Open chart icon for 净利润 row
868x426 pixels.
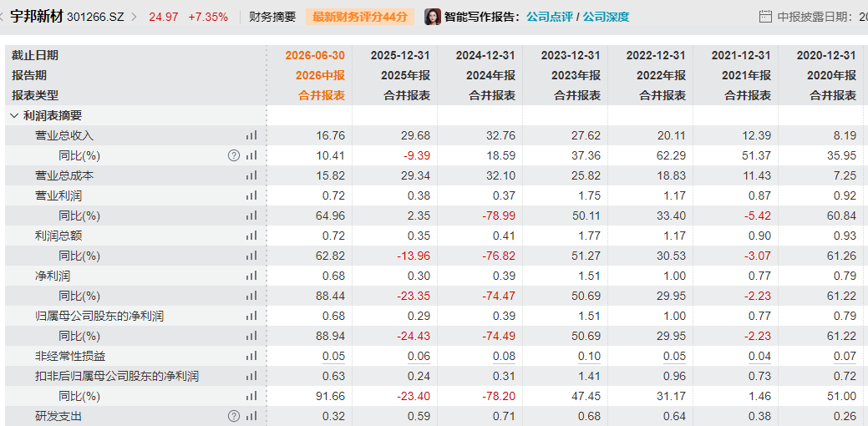pos(251,276)
